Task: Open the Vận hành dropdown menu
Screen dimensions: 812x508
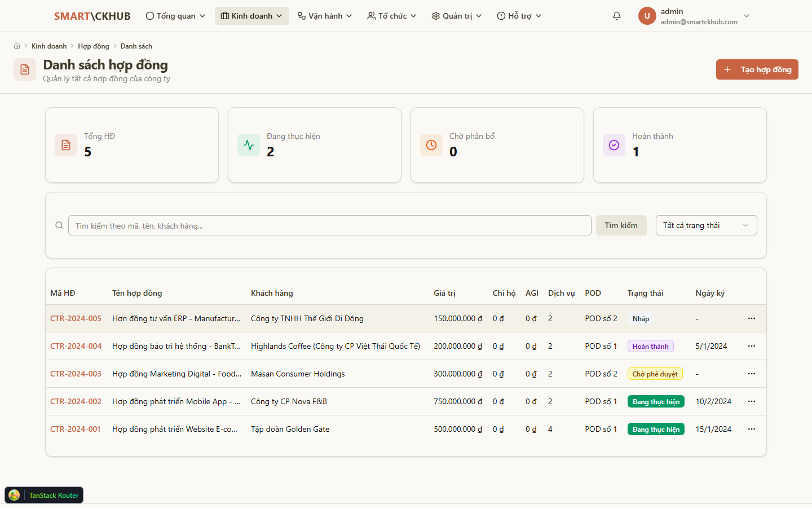Action: 325,16
